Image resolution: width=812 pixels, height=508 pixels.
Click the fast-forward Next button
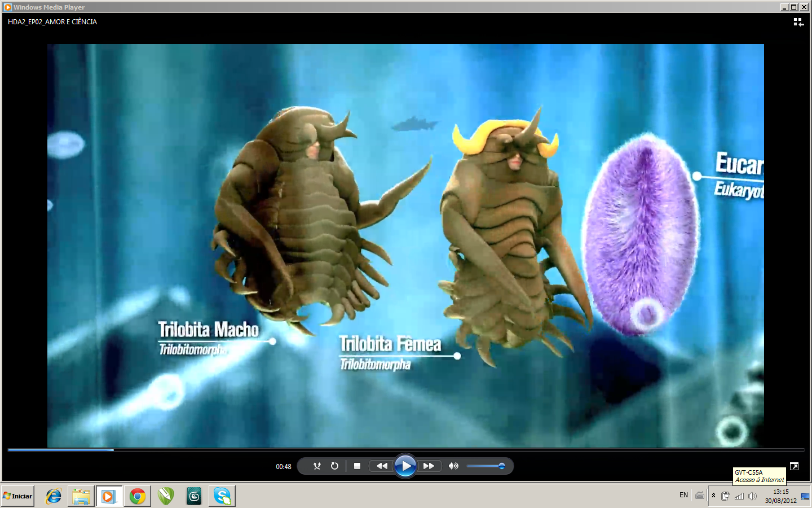tap(429, 466)
